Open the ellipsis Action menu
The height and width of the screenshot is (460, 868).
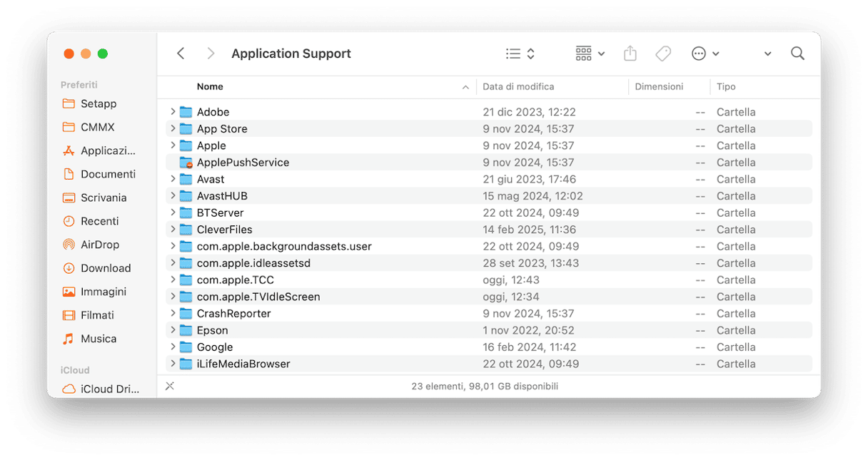point(699,53)
